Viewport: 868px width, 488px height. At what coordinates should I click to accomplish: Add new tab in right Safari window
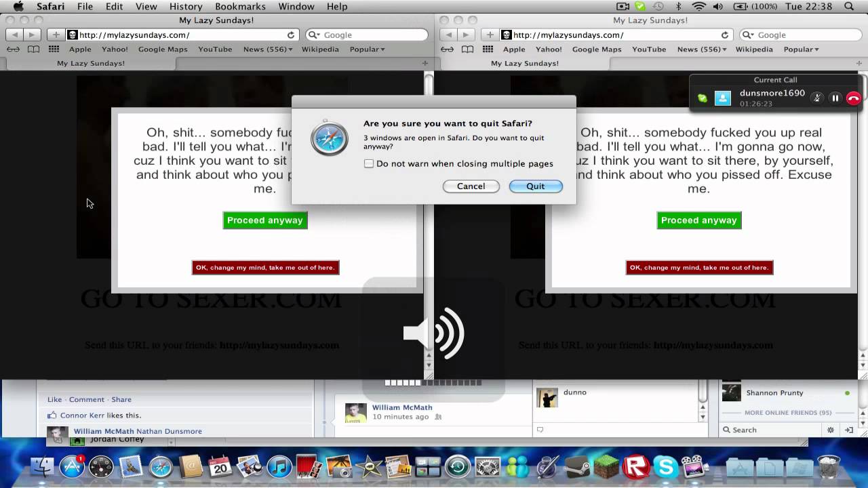point(859,63)
